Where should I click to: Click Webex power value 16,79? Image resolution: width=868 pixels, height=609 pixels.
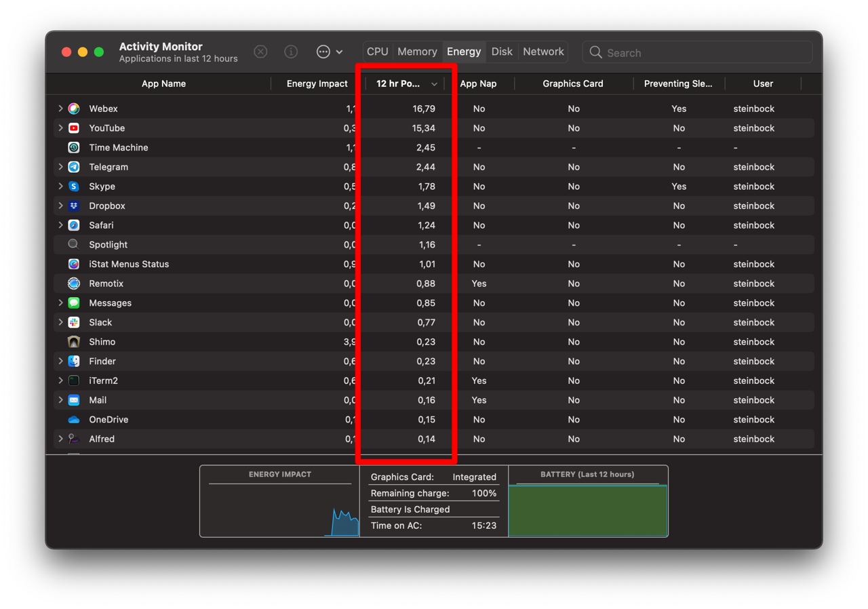coord(424,109)
